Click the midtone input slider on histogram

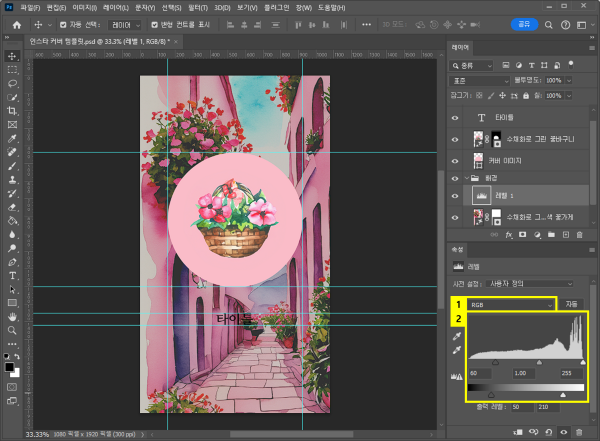[540, 361]
